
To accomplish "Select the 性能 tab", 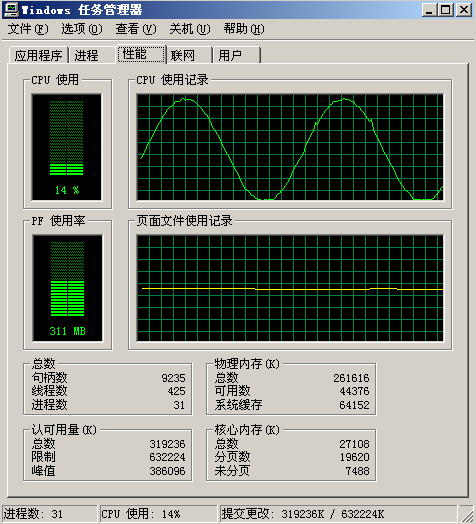I will (142, 54).
